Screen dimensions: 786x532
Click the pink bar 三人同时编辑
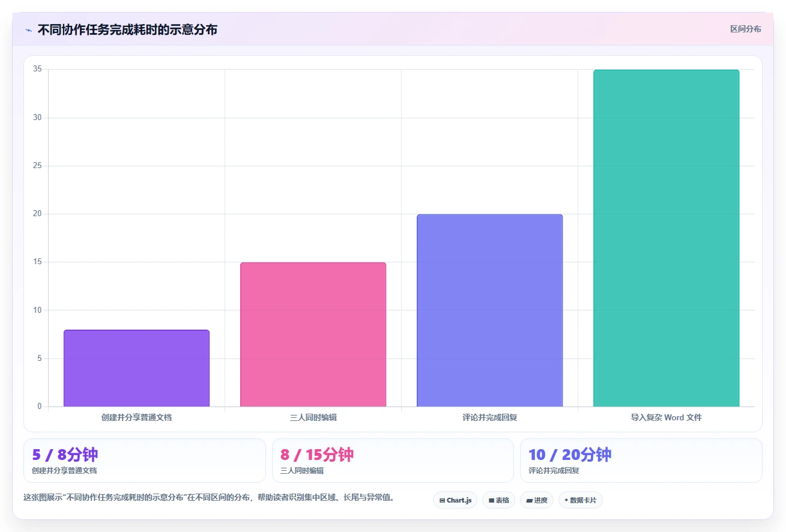pyautogui.click(x=313, y=334)
